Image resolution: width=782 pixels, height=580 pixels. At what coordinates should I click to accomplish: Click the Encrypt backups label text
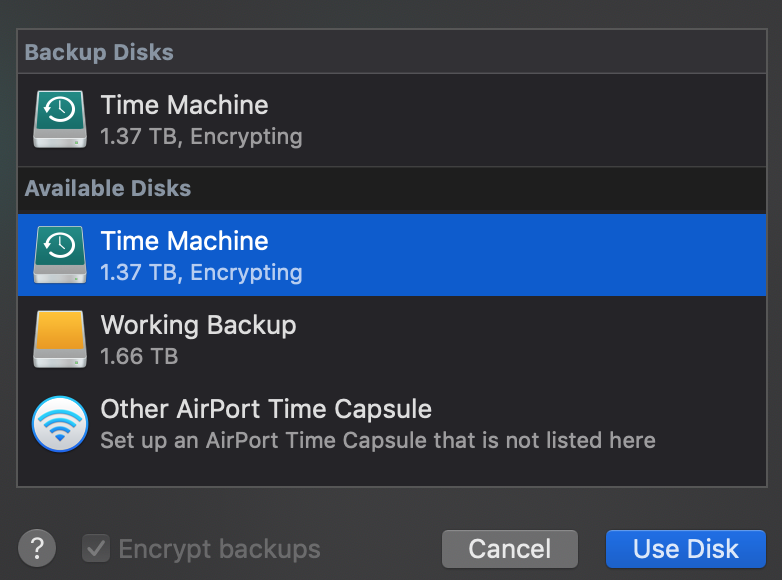click(219, 549)
